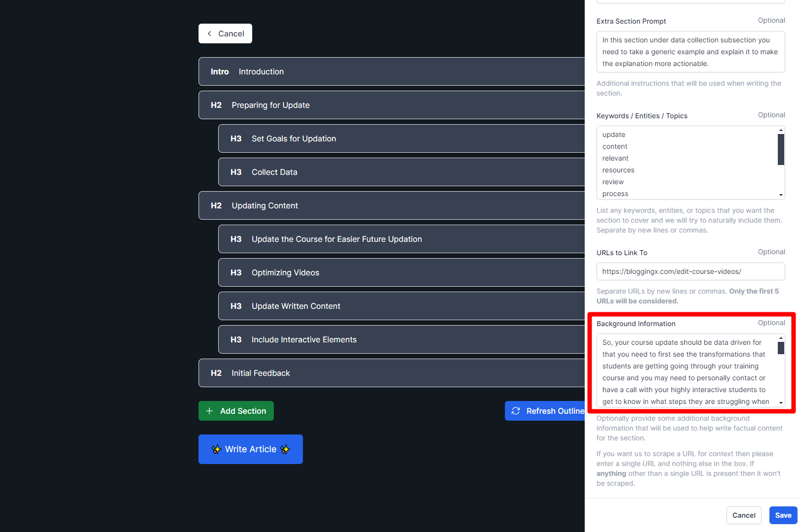Click the back chevron icon in Cancel

pyautogui.click(x=209, y=33)
